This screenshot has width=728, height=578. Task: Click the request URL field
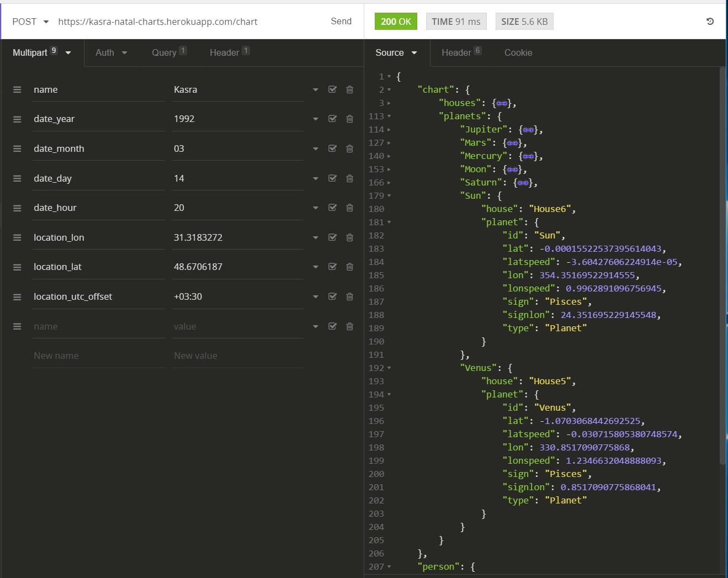[x=188, y=22]
